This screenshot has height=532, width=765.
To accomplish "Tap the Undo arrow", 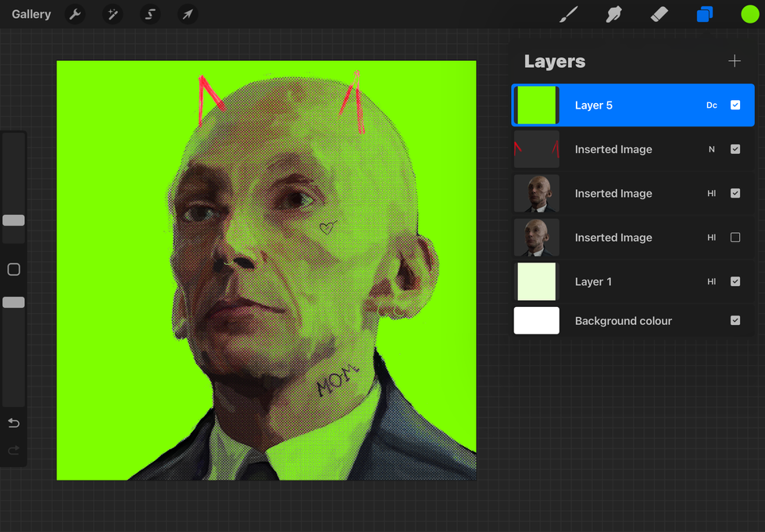I will pos(13,423).
